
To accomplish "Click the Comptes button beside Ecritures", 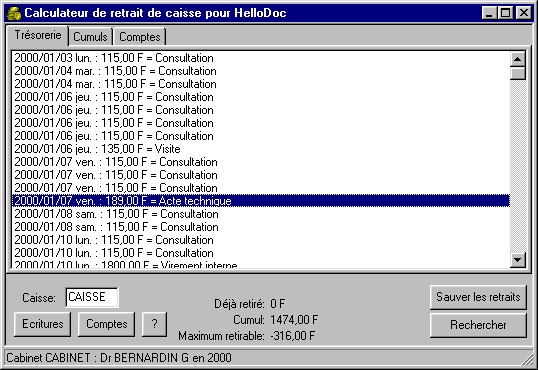I will pyautogui.click(x=106, y=324).
